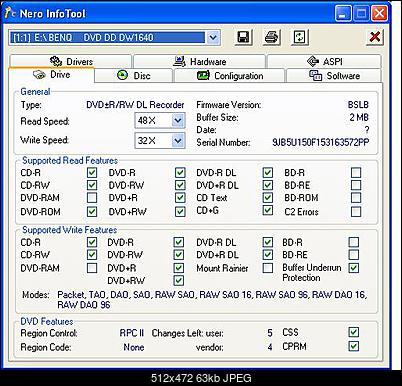402x386 pixels.
Task: Toggle the CSS checkbox
Action: point(354,332)
